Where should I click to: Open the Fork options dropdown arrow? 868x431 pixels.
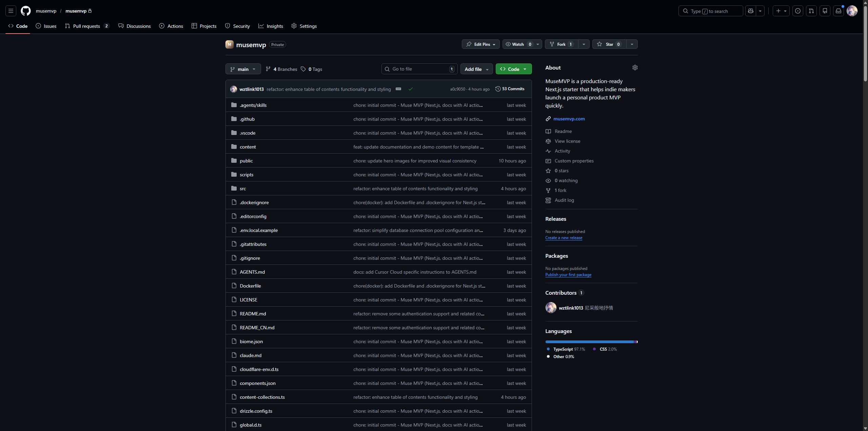(x=584, y=44)
